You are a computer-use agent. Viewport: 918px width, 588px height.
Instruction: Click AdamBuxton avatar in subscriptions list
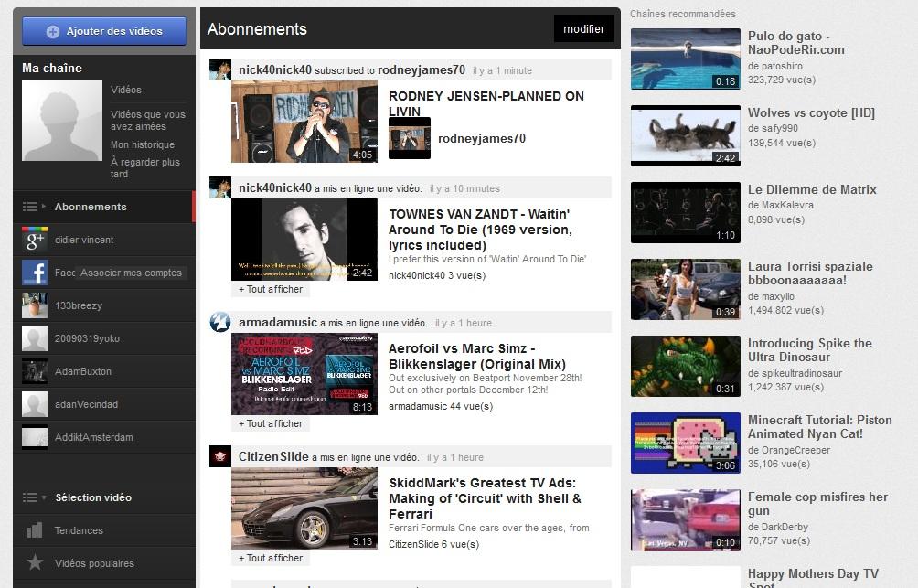click(x=35, y=371)
